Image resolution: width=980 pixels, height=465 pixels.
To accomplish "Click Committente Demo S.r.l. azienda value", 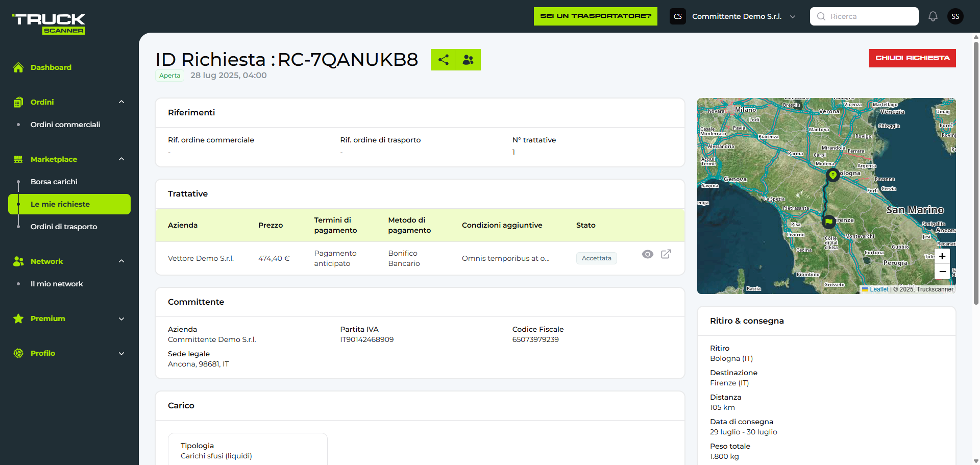I will pyautogui.click(x=212, y=339).
